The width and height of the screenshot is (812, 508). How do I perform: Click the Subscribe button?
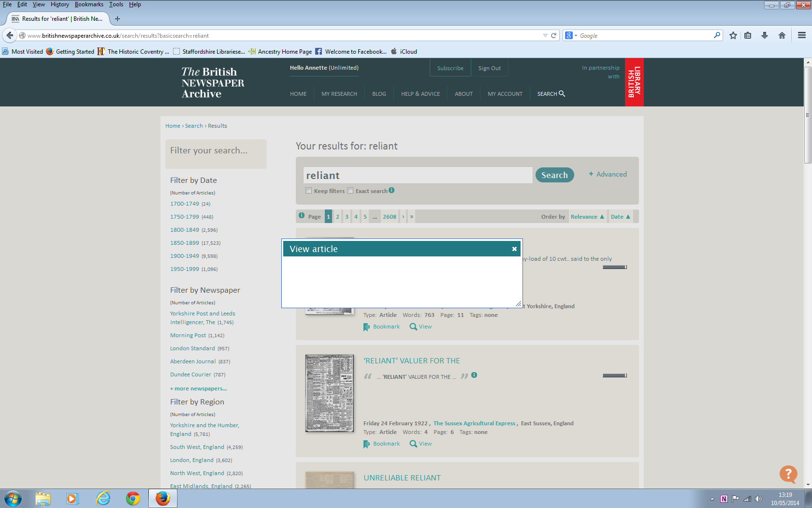[450, 68]
